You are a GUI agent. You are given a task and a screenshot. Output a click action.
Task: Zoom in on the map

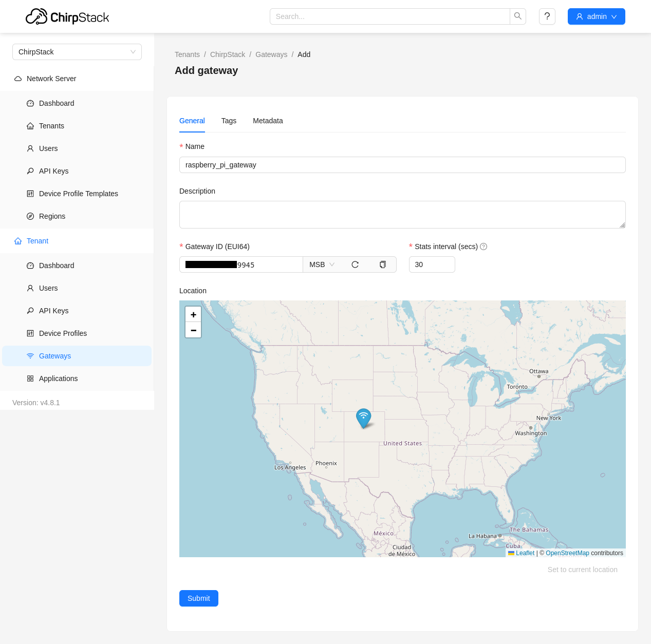tap(193, 314)
